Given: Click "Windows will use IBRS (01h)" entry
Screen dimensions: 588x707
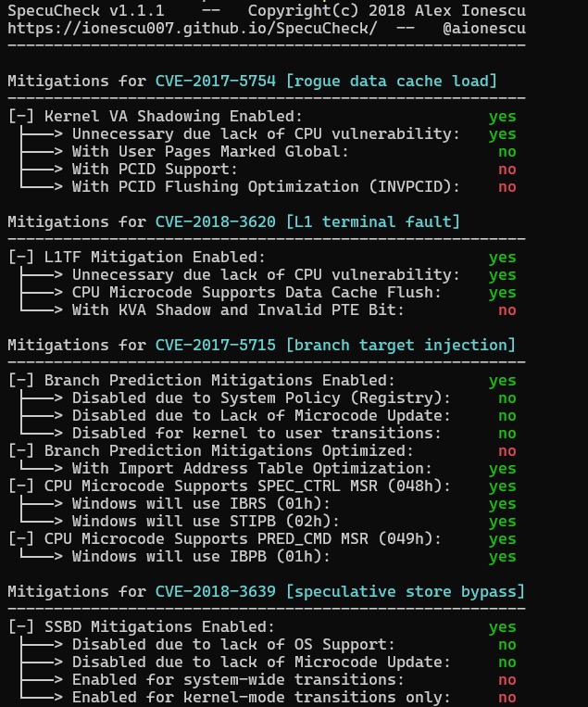Looking at the screenshot, I should 200,504.
